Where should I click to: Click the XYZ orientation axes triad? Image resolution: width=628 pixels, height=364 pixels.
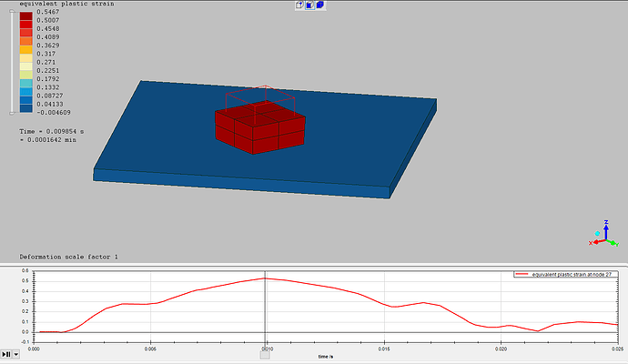coord(604,234)
